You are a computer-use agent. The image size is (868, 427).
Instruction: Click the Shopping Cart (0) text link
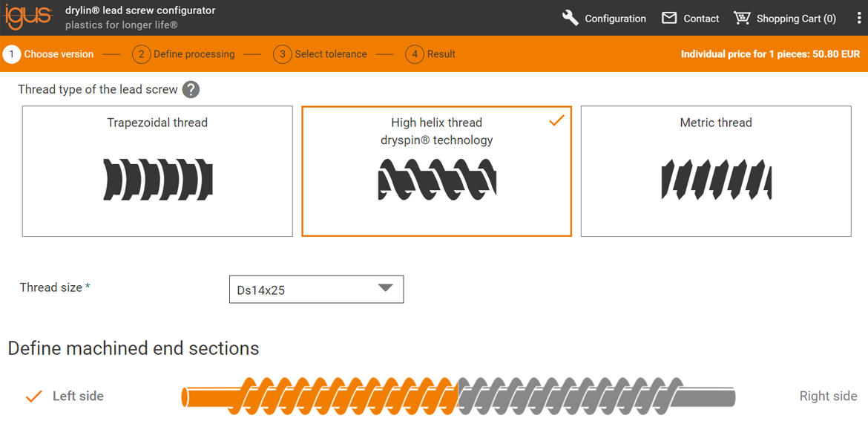[795, 19]
